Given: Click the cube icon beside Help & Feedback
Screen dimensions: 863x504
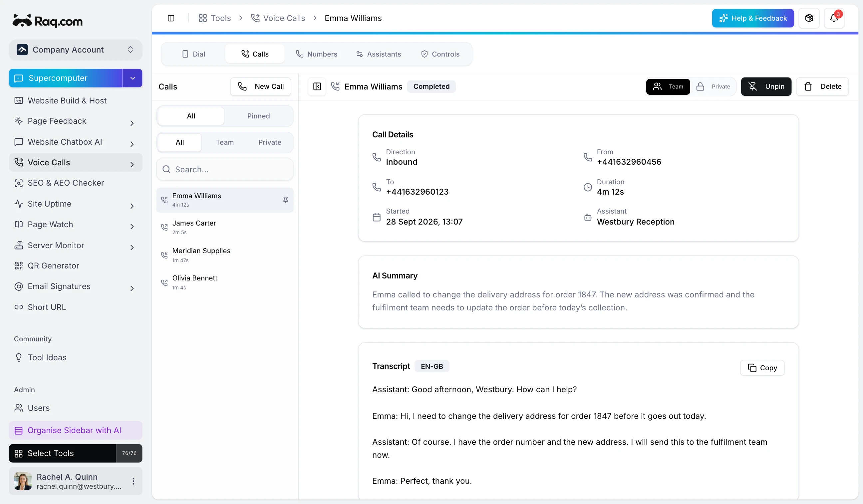Looking at the screenshot, I should (809, 18).
